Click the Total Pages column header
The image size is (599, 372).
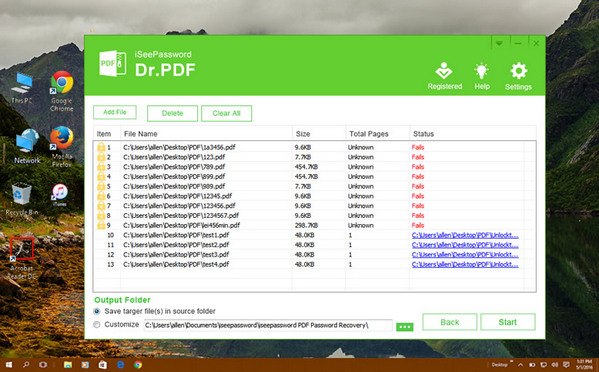[377, 134]
